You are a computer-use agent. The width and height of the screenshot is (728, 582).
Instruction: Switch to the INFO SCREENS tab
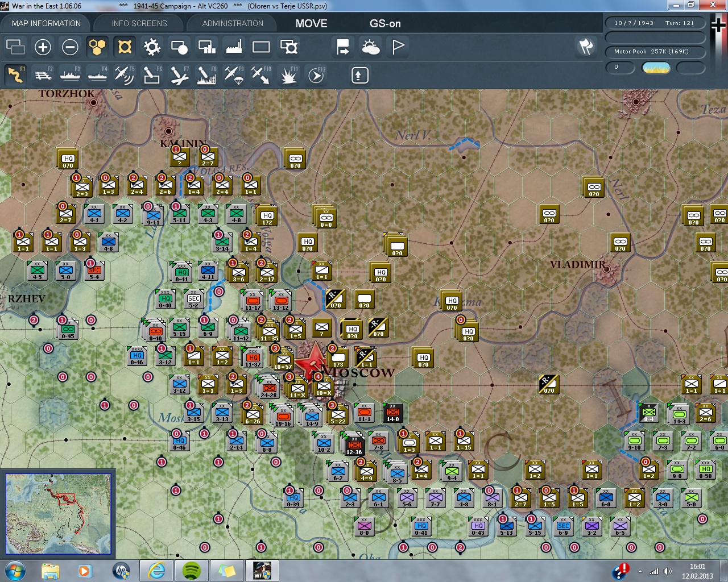139,23
